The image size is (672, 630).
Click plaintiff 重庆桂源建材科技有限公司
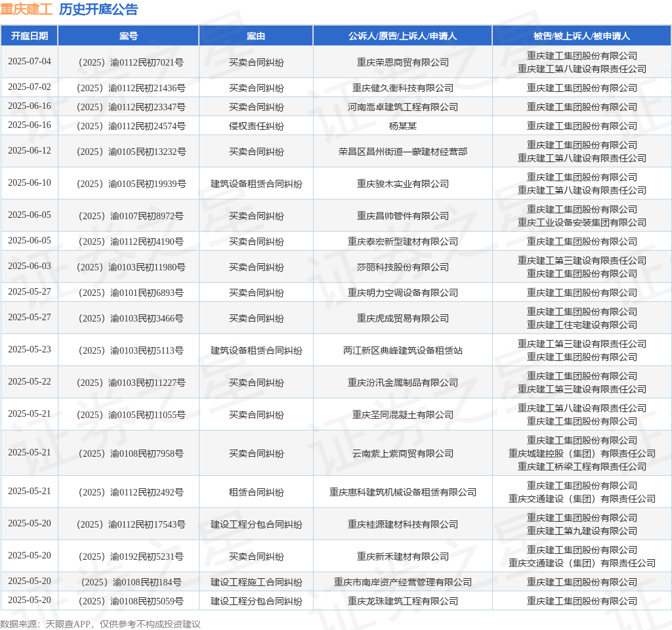tap(402, 524)
